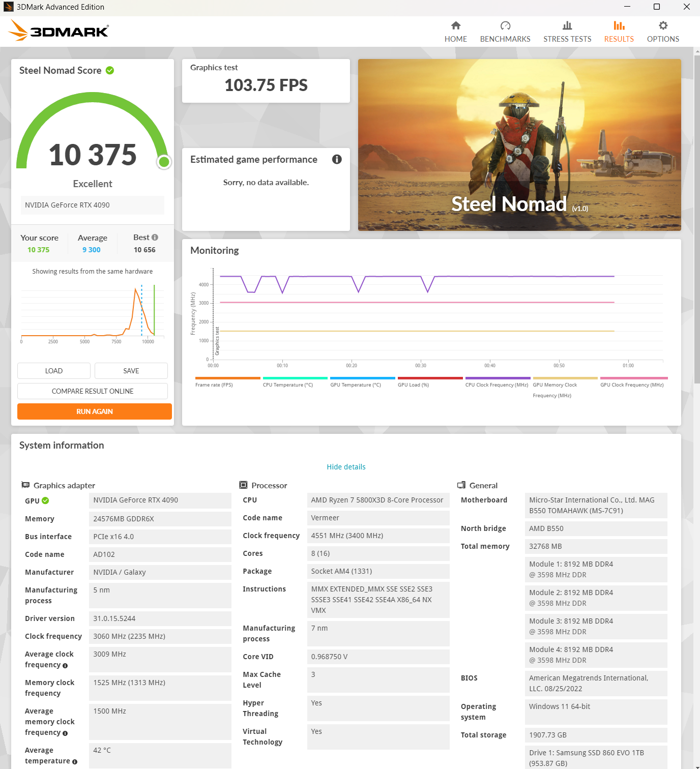Toggle GPU Memory Clock Frequency legend series
The width and height of the screenshot is (700, 769).
coord(565,388)
